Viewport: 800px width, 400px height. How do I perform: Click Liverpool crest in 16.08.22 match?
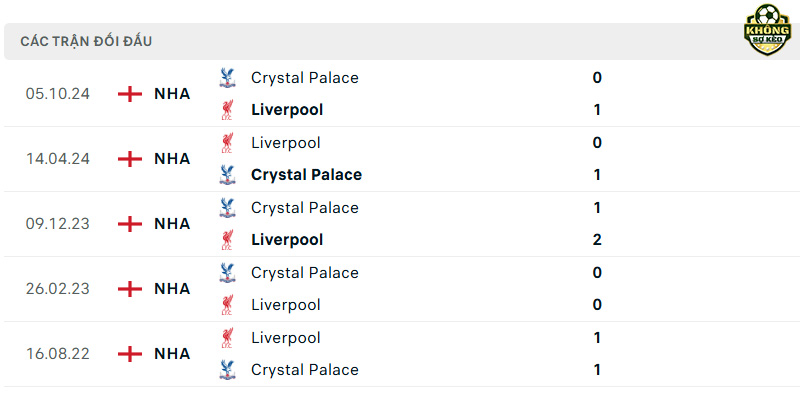(227, 338)
